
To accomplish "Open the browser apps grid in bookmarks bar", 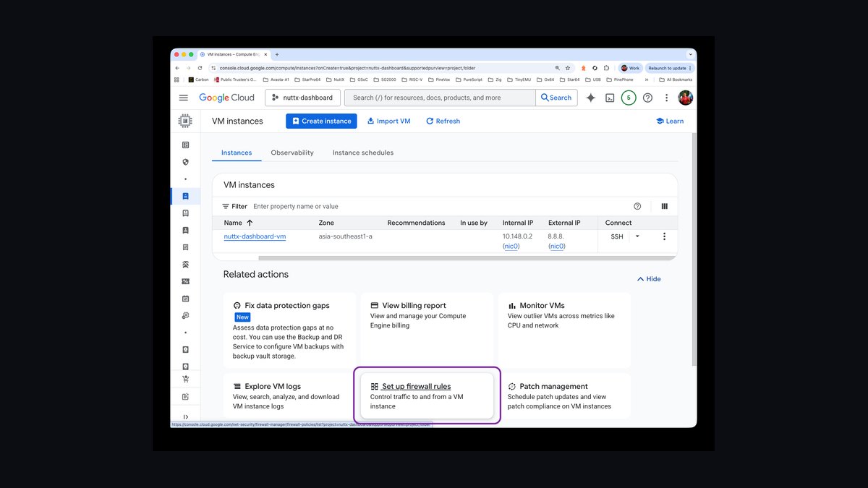I will 176,80.
